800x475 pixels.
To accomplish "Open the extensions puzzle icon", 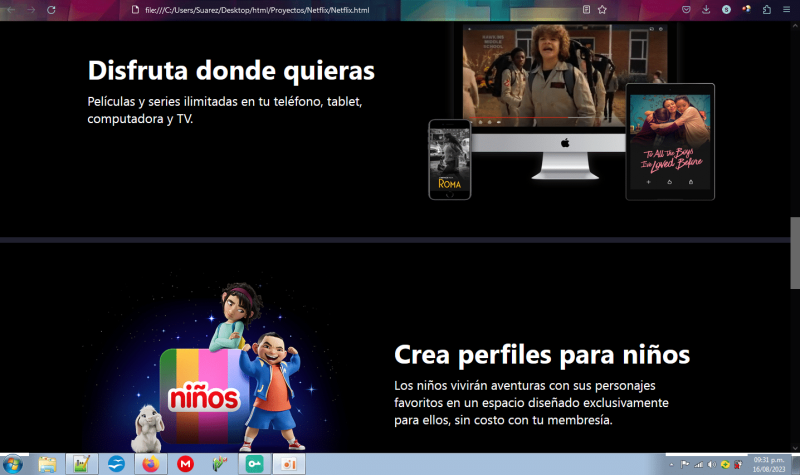I will point(766,9).
